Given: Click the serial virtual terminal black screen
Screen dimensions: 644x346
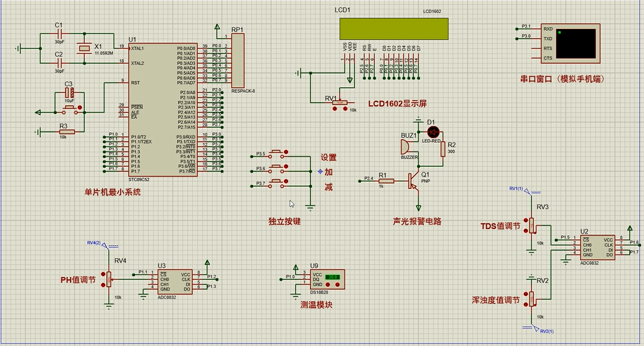Looking at the screenshot, I should point(576,43).
